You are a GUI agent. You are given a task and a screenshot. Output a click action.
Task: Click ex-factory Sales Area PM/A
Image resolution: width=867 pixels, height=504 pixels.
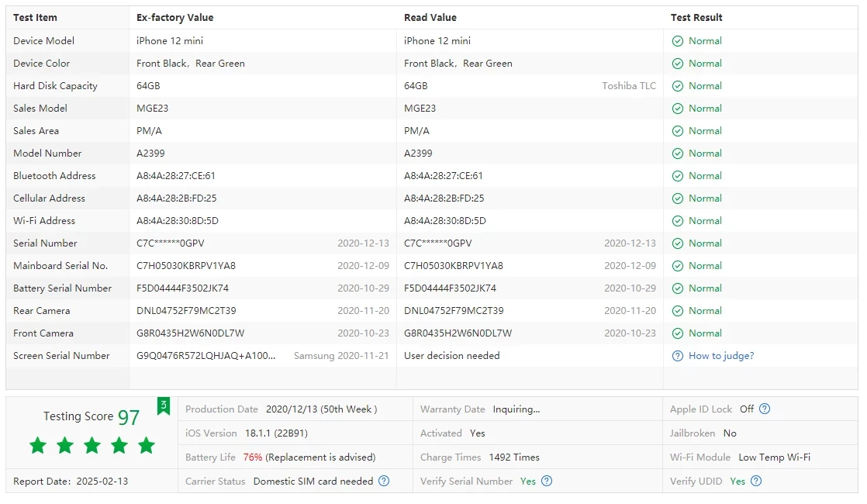point(150,131)
